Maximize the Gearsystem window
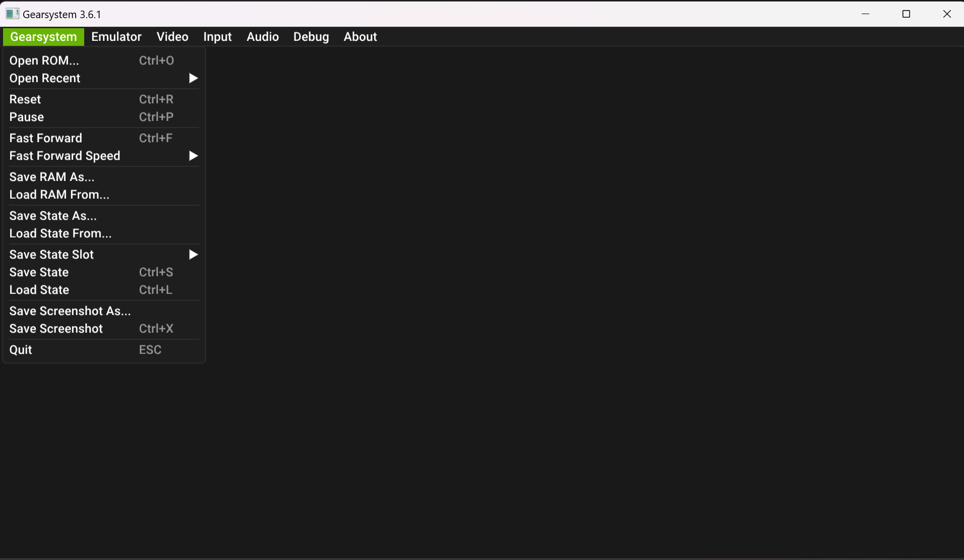964x560 pixels. [x=906, y=14]
